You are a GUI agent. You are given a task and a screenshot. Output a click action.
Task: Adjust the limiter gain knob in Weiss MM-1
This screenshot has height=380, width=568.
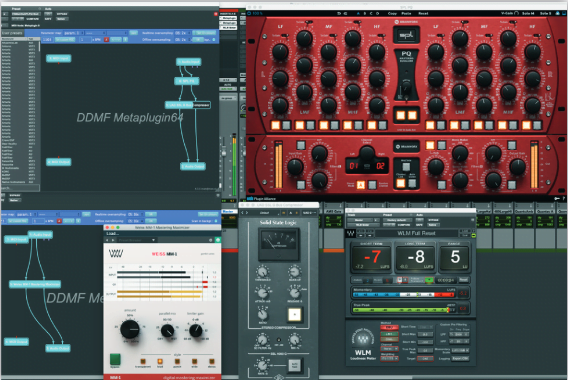[196, 330]
